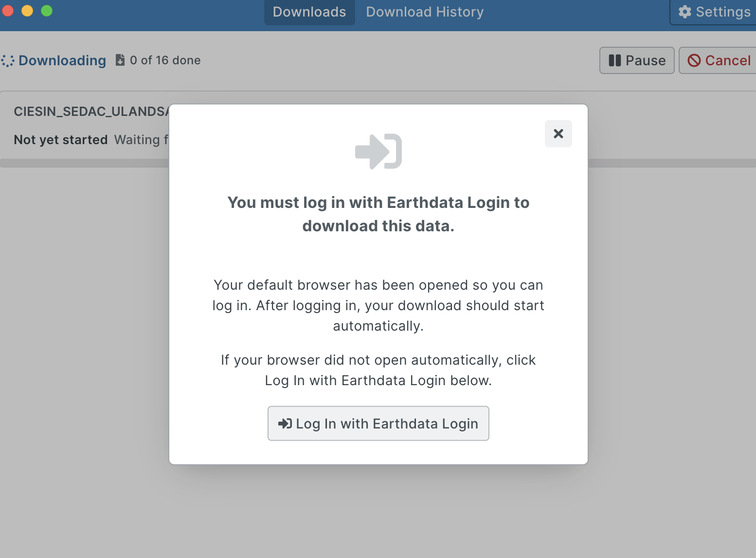The width and height of the screenshot is (756, 558).
Task: Switch to the Downloads tab
Action: (309, 12)
